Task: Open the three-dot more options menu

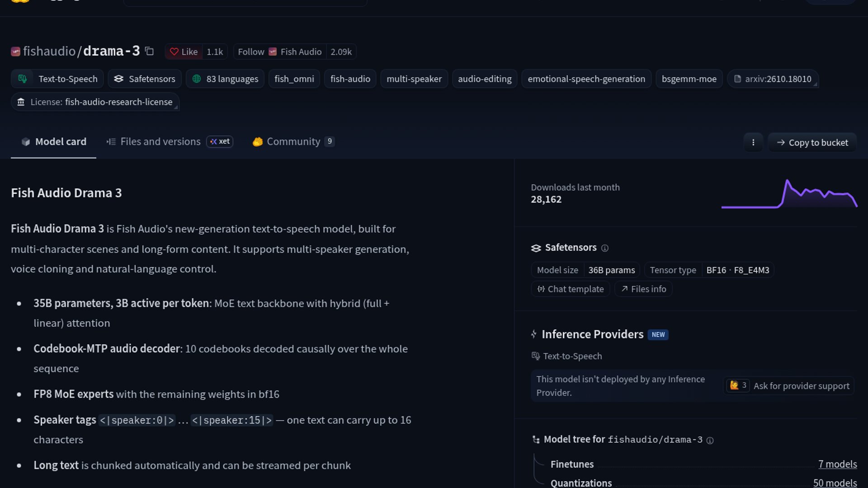Action: [753, 142]
